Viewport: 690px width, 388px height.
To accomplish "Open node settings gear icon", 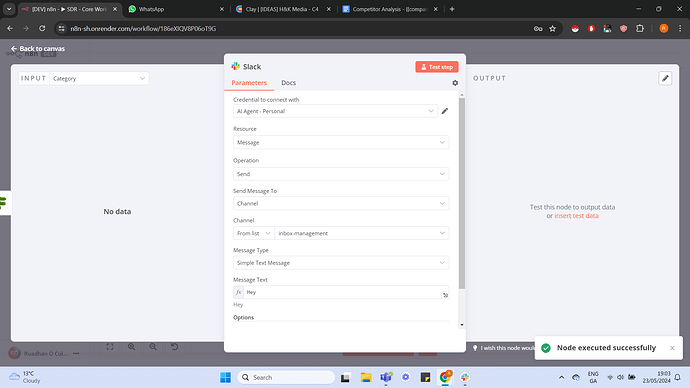I will pos(455,83).
